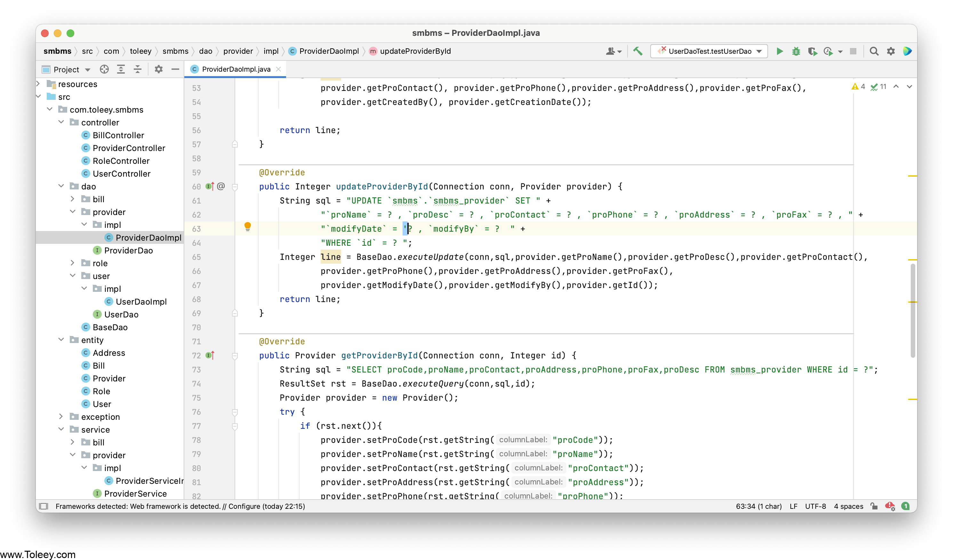The image size is (953, 560).
Task: Toggle tool window bars icon in status bar
Action: click(44, 506)
